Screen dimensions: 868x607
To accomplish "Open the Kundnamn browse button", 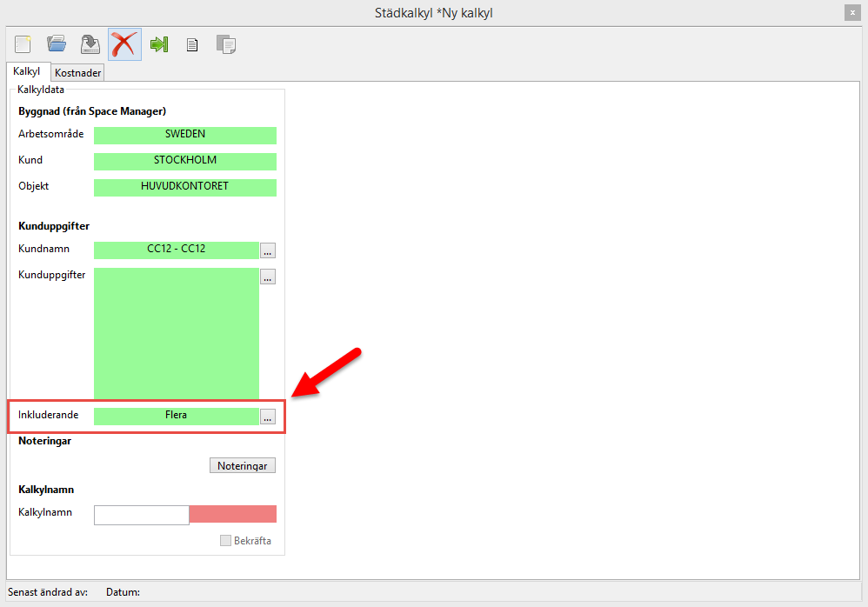I will point(268,251).
